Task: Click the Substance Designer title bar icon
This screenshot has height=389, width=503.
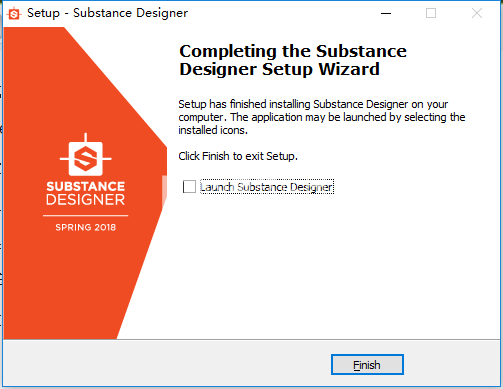Action: point(14,14)
